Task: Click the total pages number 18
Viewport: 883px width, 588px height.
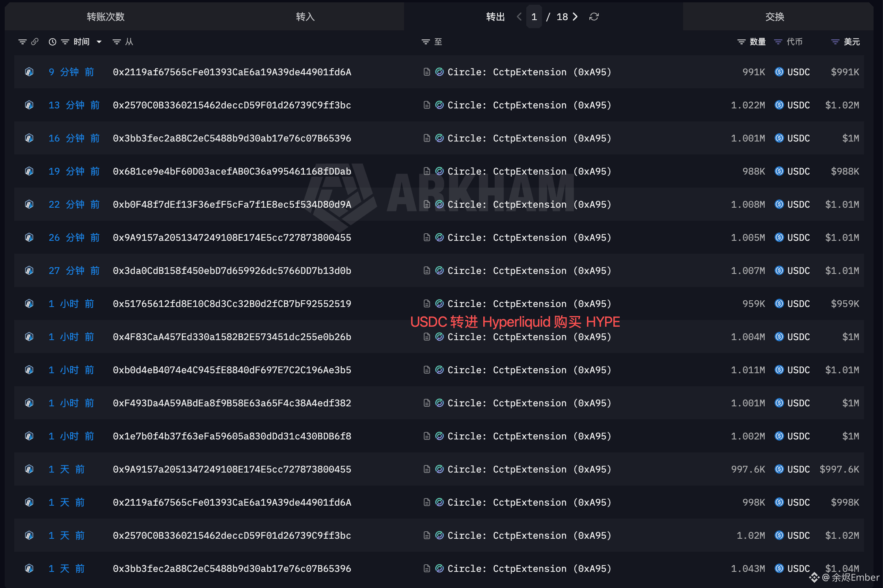Action: [562, 17]
